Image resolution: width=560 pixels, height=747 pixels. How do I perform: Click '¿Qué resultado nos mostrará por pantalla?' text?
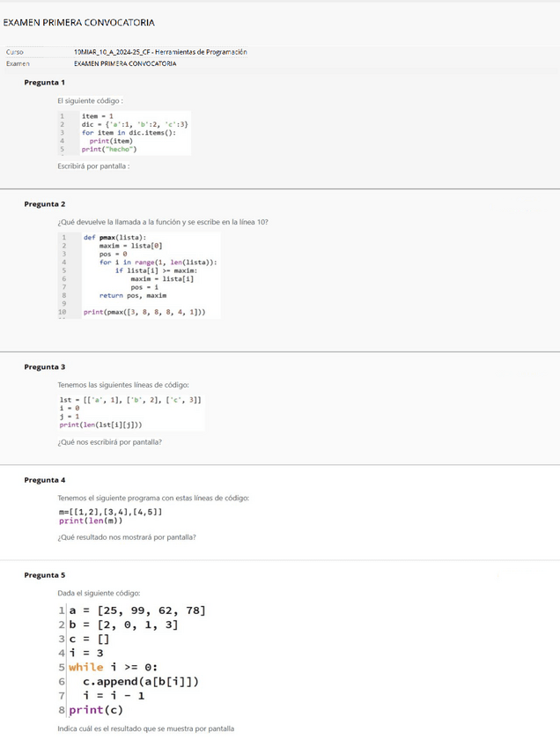126,536
